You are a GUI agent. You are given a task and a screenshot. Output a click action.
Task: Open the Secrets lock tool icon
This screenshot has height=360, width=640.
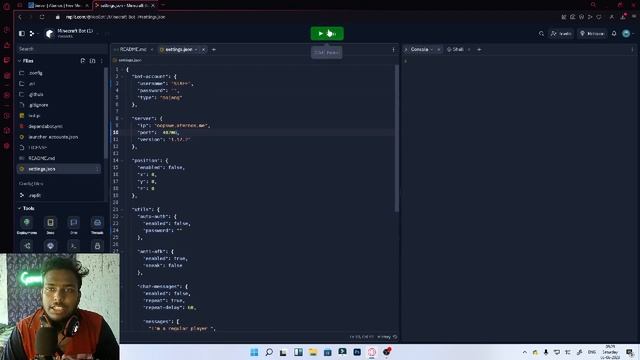tap(97, 246)
